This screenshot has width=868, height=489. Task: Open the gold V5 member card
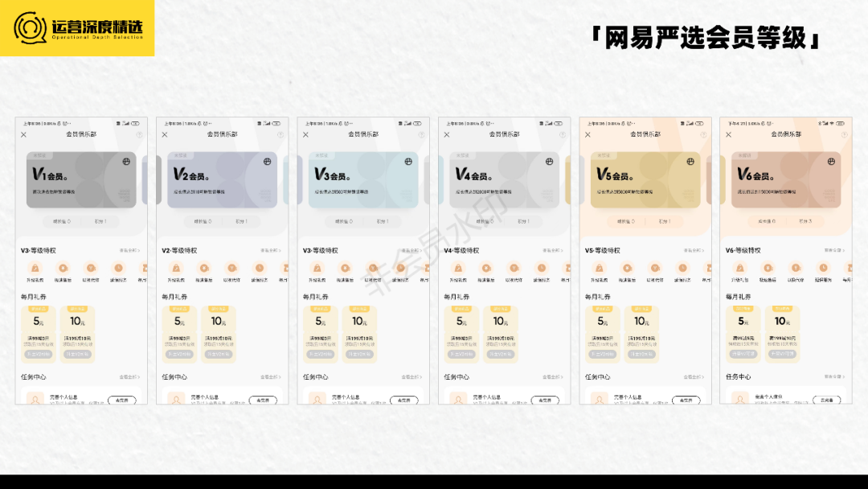pyautogui.click(x=645, y=180)
